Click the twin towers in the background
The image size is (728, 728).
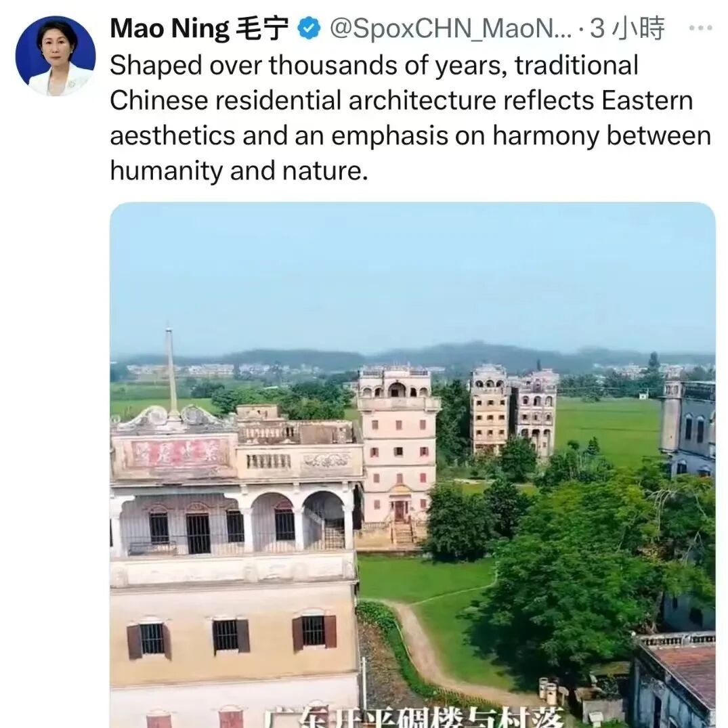[x=514, y=410]
